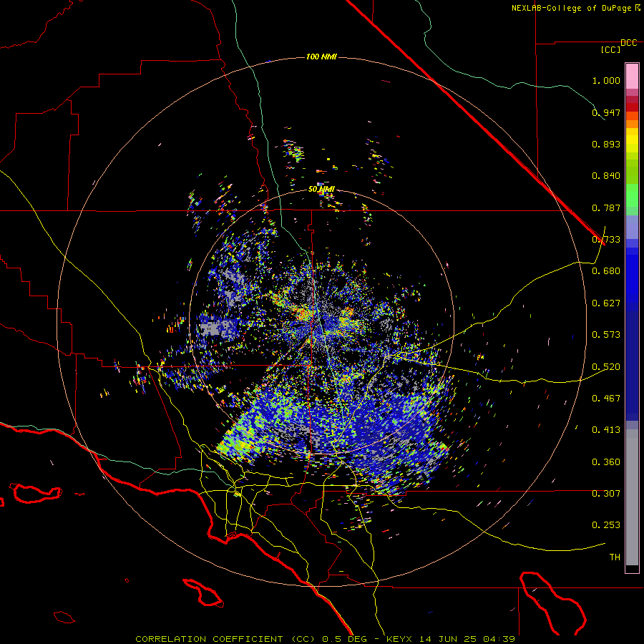
Task: Click the 0.840 scale label
Action: 606,176
